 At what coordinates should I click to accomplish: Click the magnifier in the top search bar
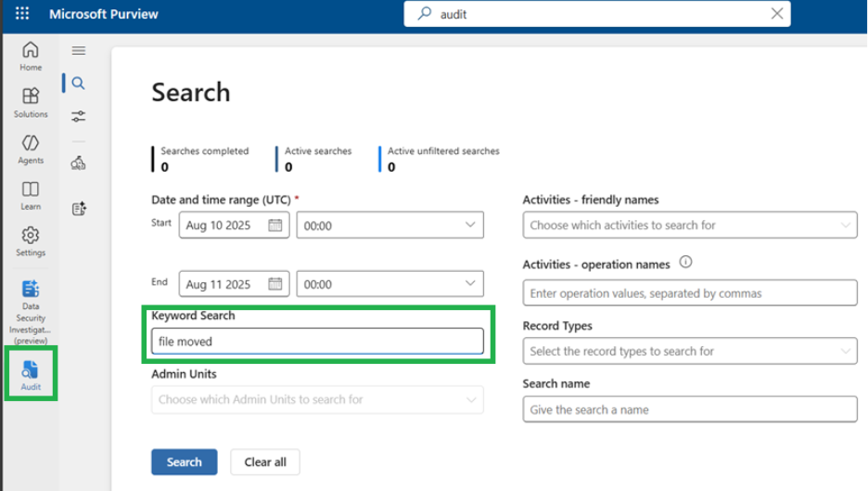pos(425,13)
